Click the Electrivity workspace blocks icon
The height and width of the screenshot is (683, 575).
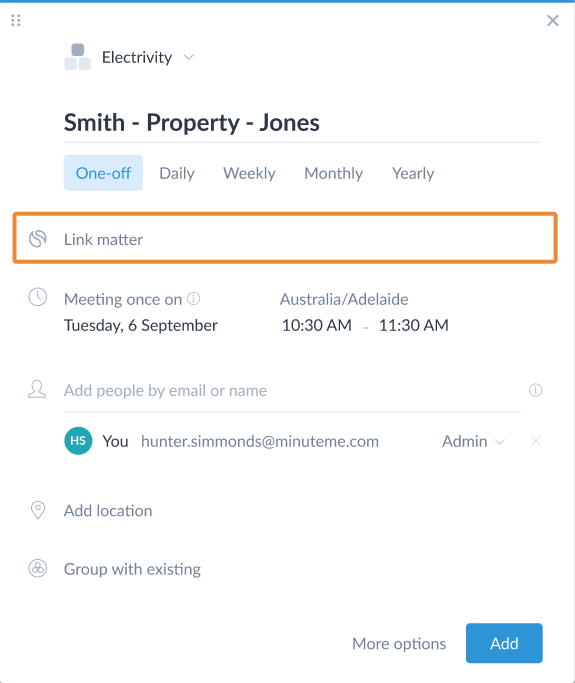coord(78,57)
